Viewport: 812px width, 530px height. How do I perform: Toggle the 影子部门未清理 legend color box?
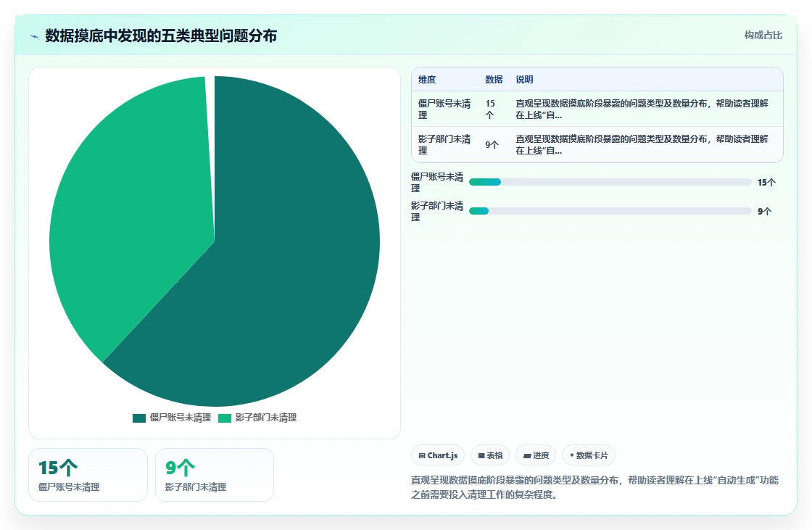(225, 418)
